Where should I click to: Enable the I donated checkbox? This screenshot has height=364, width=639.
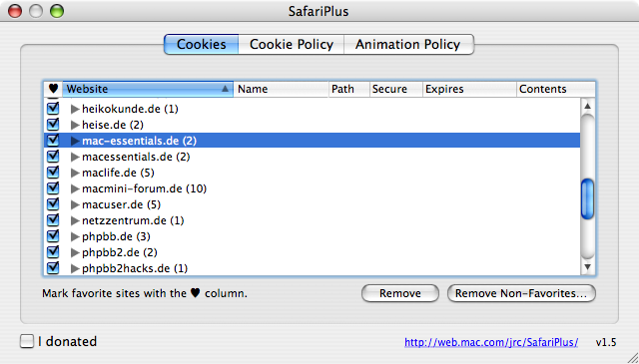click(x=27, y=341)
